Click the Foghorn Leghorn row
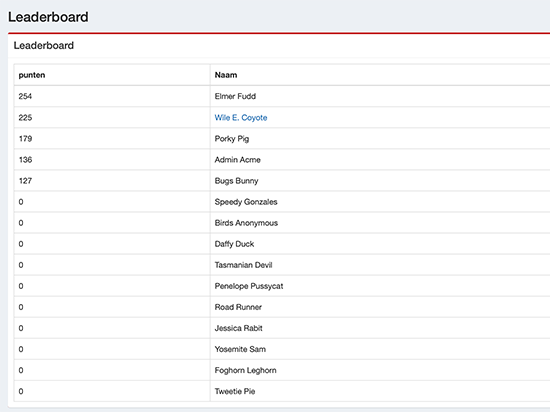550x412 pixels. [282, 370]
